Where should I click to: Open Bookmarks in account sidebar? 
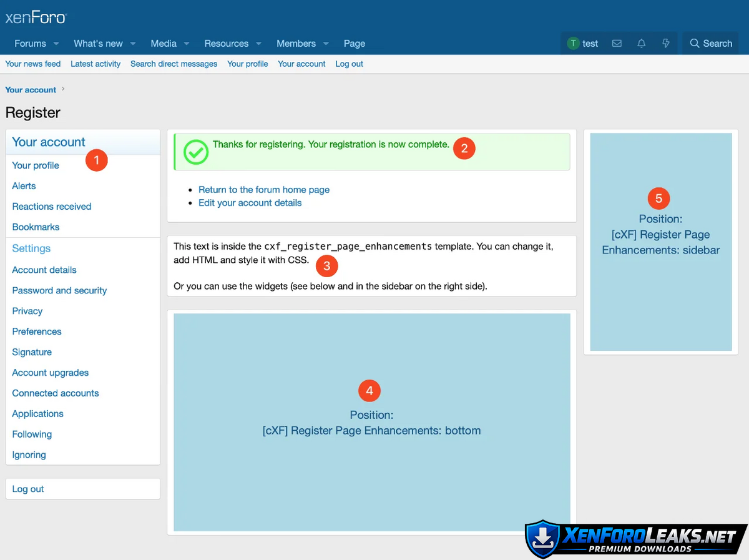click(36, 227)
